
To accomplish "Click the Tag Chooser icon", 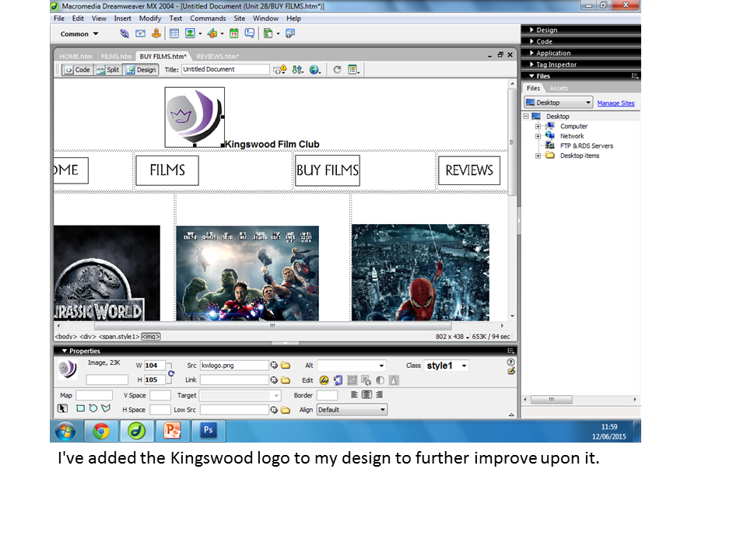I will (x=290, y=33).
